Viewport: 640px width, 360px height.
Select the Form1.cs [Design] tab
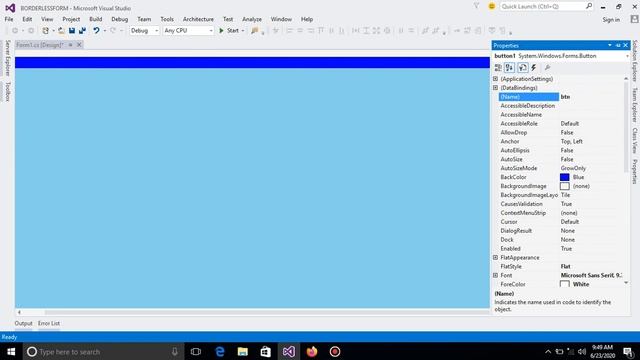tap(40, 45)
